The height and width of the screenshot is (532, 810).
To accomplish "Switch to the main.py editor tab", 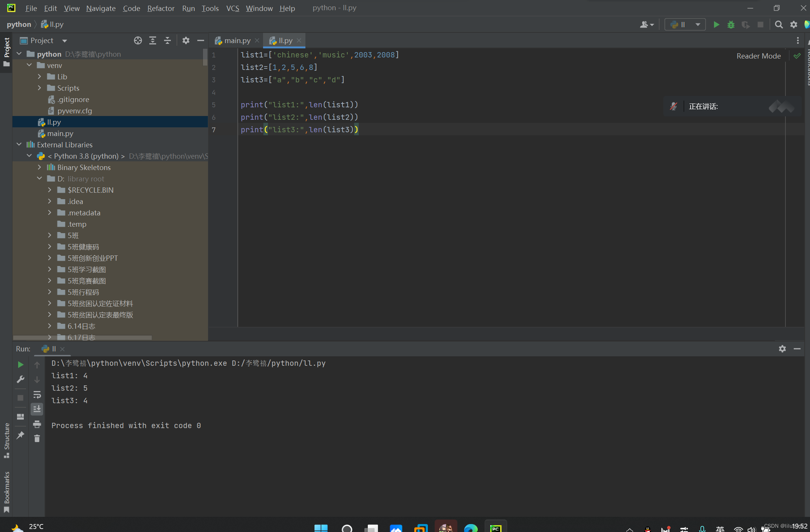I will pyautogui.click(x=237, y=40).
